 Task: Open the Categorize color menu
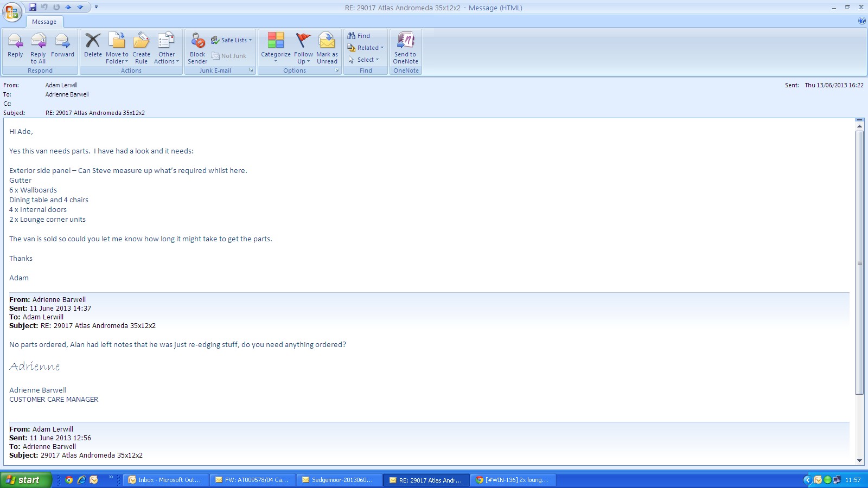coord(276,48)
